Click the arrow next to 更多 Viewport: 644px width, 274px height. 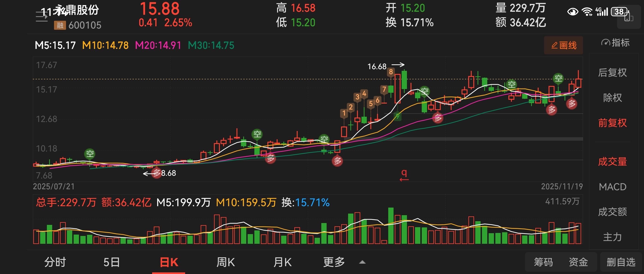(362, 262)
